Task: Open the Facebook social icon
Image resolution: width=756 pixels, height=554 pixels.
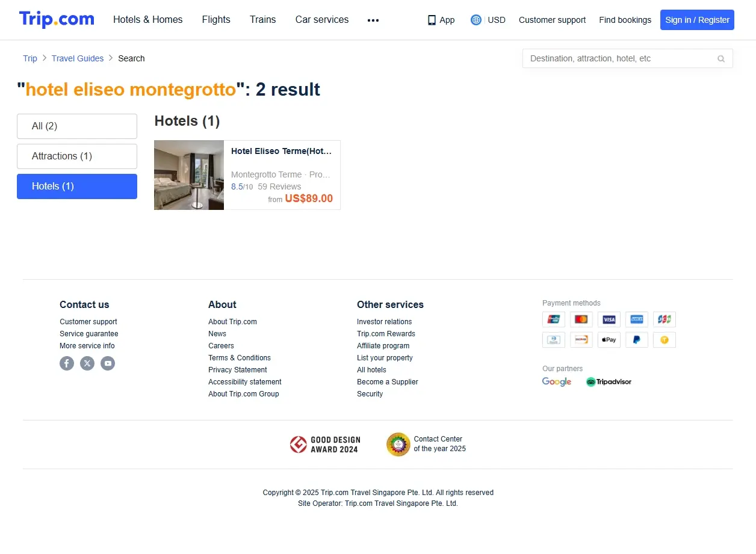Action: click(x=67, y=363)
